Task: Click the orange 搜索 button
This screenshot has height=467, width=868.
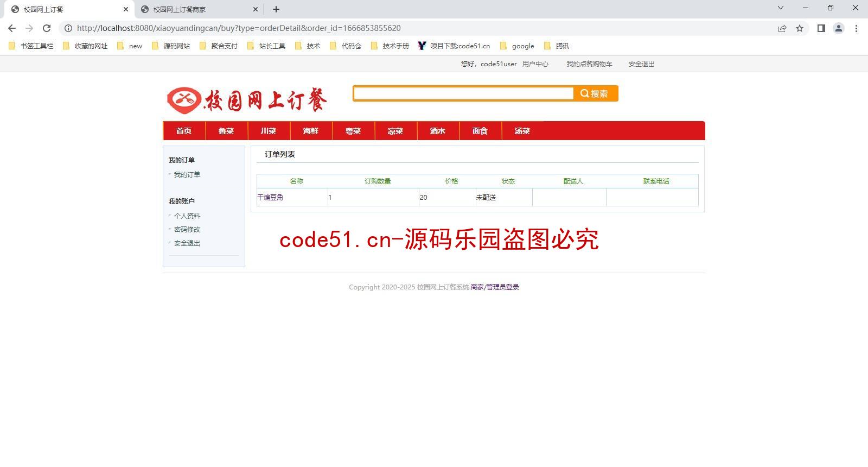Action: (595, 93)
